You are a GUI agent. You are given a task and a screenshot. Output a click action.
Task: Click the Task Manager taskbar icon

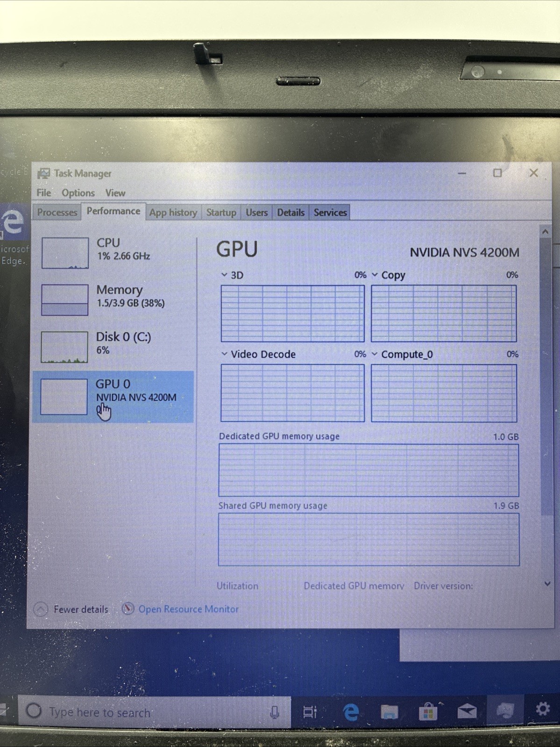pyautogui.click(x=505, y=711)
